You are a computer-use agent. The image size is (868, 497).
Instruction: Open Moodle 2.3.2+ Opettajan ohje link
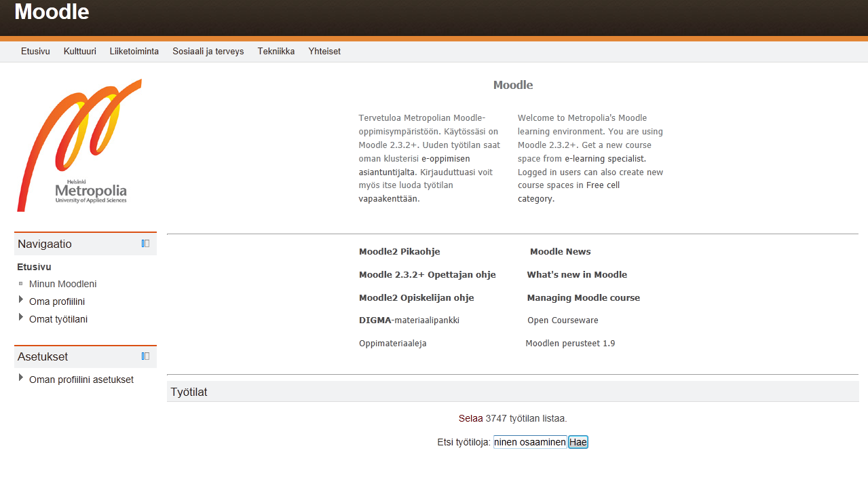(428, 275)
